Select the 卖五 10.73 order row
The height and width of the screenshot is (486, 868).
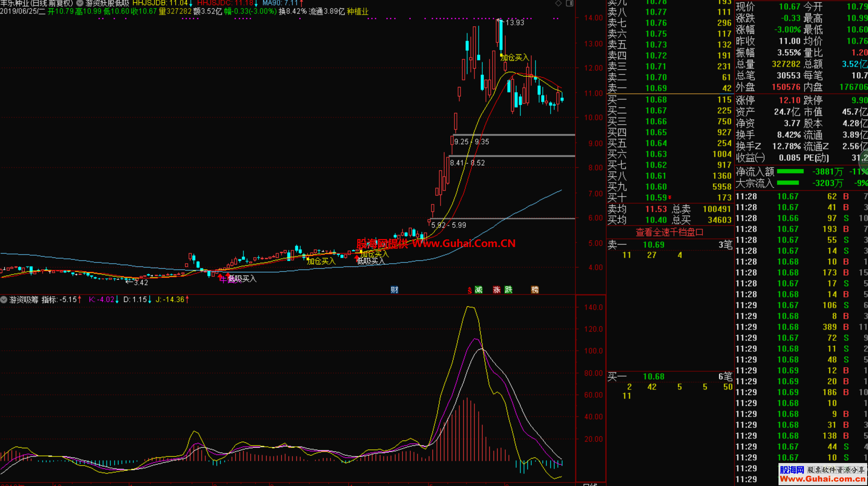coord(669,45)
